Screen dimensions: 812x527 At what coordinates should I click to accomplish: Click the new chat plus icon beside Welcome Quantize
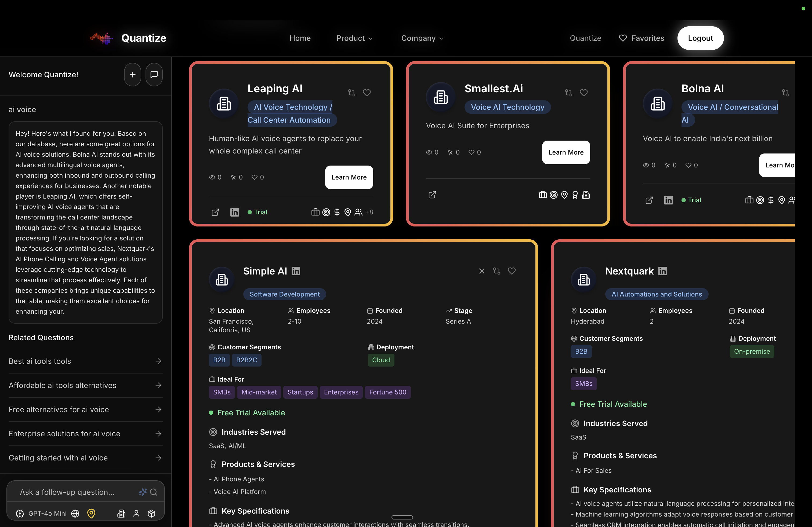132,75
